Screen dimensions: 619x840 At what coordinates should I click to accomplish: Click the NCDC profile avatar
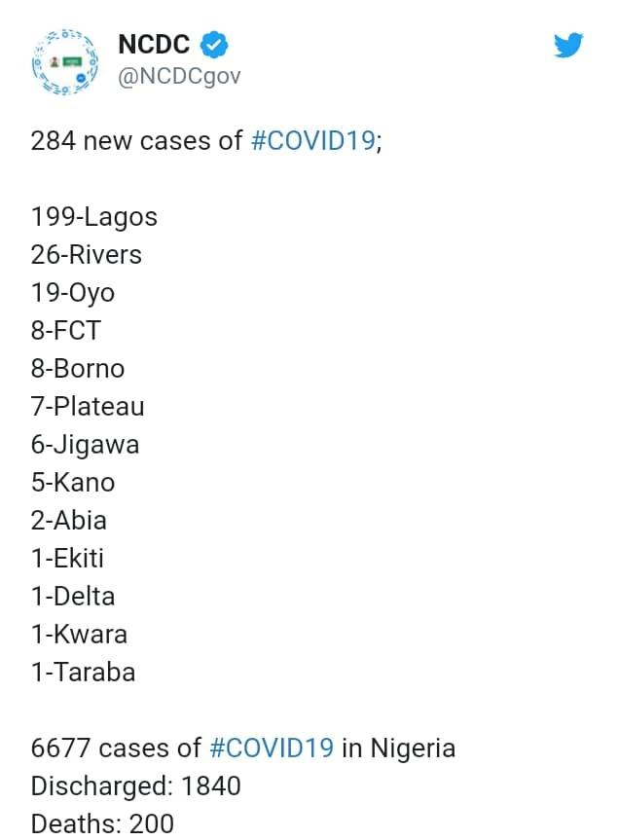(66, 60)
